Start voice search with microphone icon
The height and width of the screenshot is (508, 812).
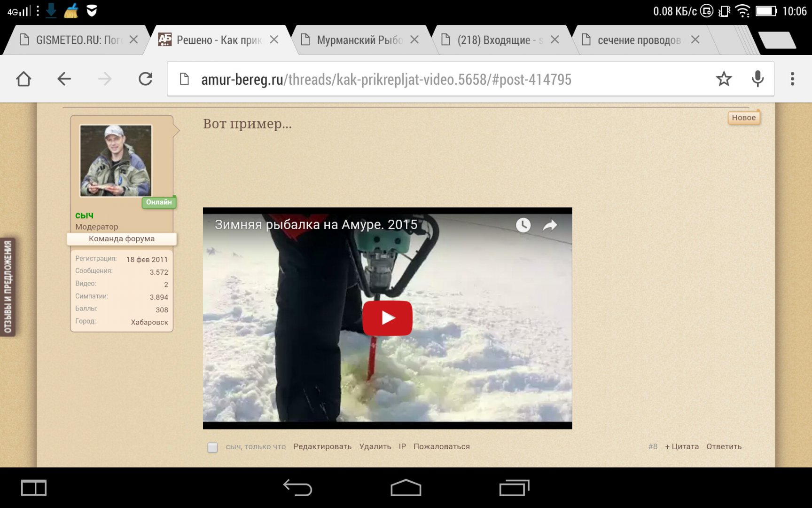(x=757, y=79)
